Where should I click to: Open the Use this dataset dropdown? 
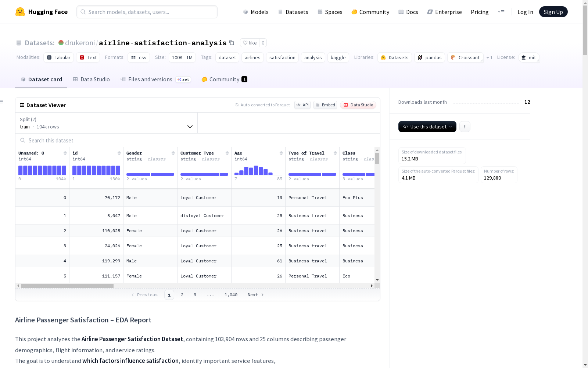pos(427,127)
